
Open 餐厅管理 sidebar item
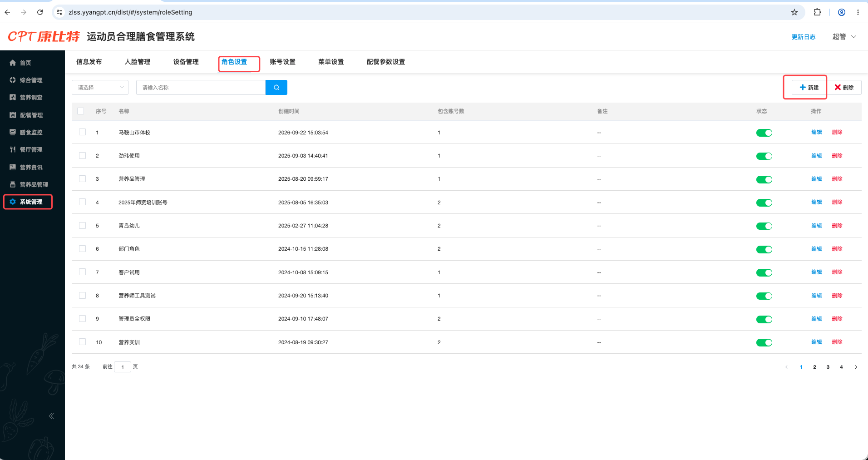(31, 149)
